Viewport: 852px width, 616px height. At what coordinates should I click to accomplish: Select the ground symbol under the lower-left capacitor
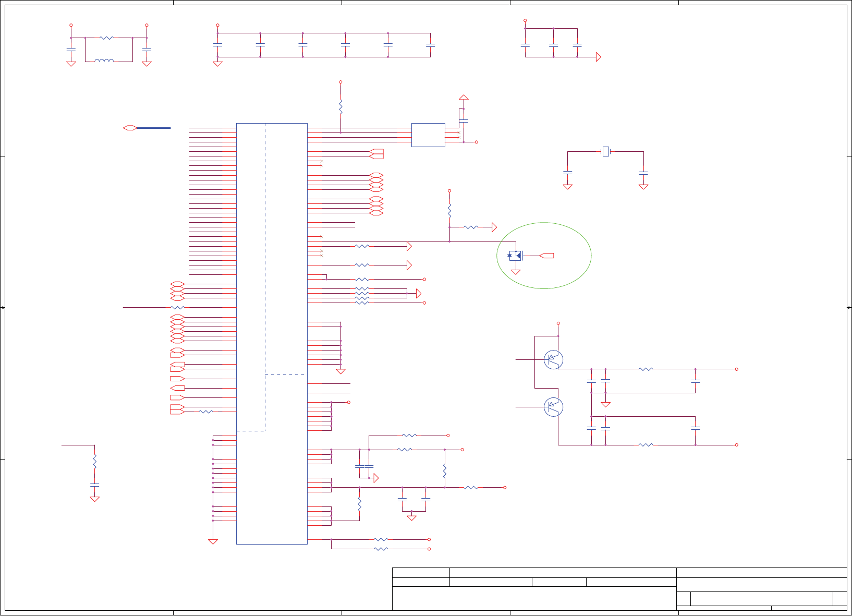[94, 499]
